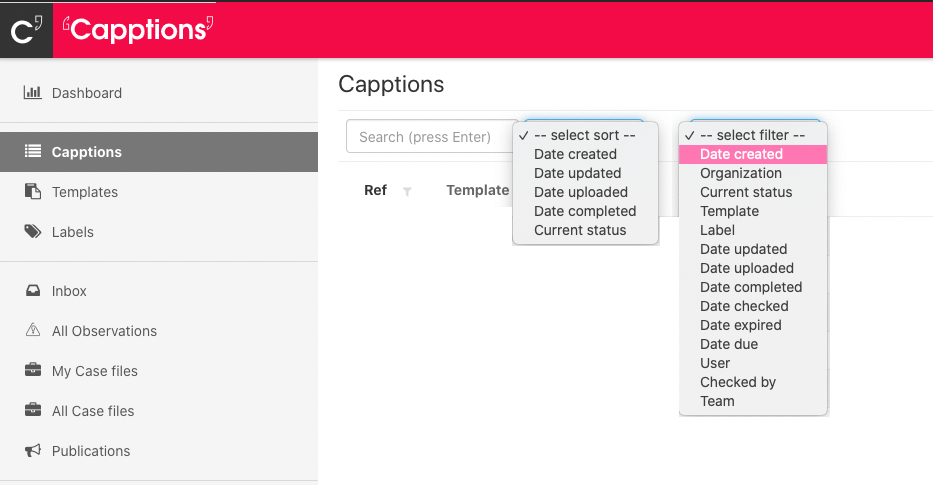The width and height of the screenshot is (933, 485).
Task: Click the Inbox tray icon
Action: point(33,290)
